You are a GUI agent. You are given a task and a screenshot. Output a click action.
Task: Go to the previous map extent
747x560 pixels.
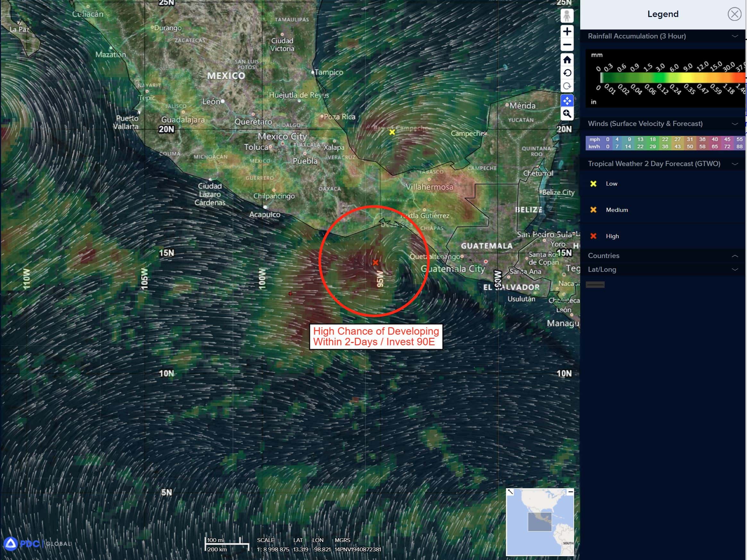[x=567, y=73]
